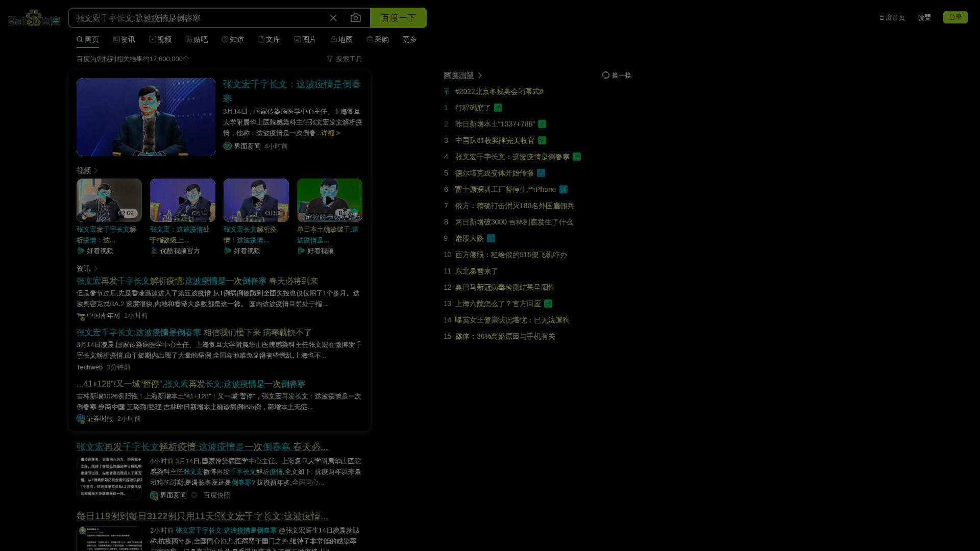This screenshot has height=551, width=980.
Task: Play video 单日本土确诊破千
Action: click(330, 200)
